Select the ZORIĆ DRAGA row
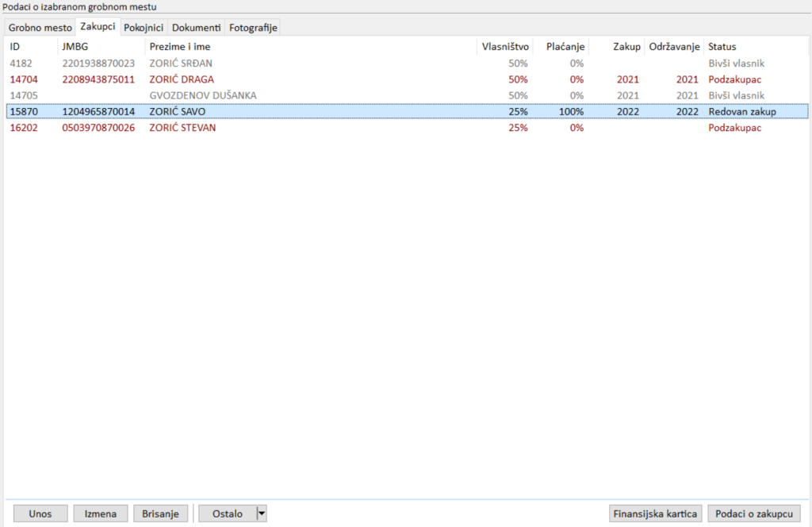Screen dimensions: 812x527 coord(181,79)
